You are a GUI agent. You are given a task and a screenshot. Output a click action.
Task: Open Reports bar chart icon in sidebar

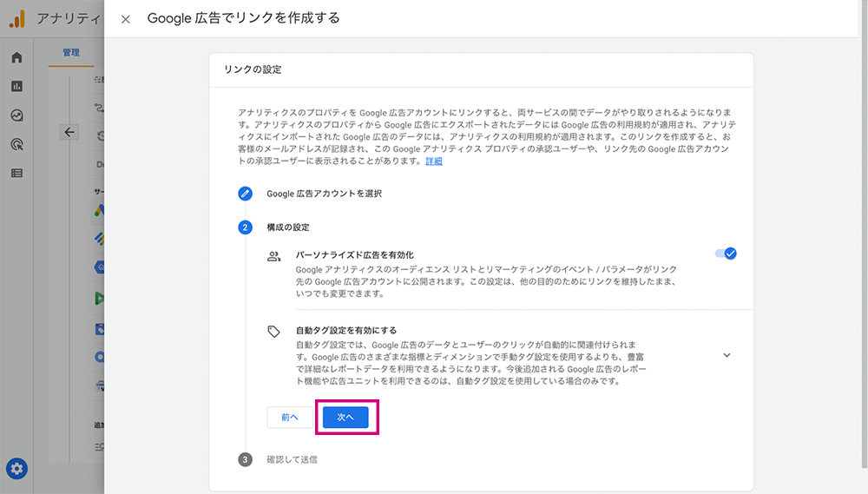(16, 87)
